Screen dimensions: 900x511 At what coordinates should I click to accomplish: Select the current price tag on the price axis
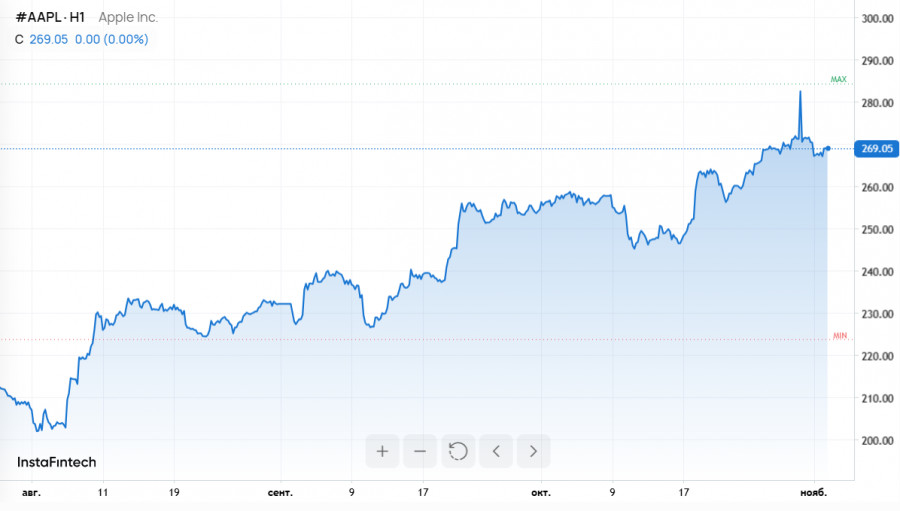click(876, 149)
